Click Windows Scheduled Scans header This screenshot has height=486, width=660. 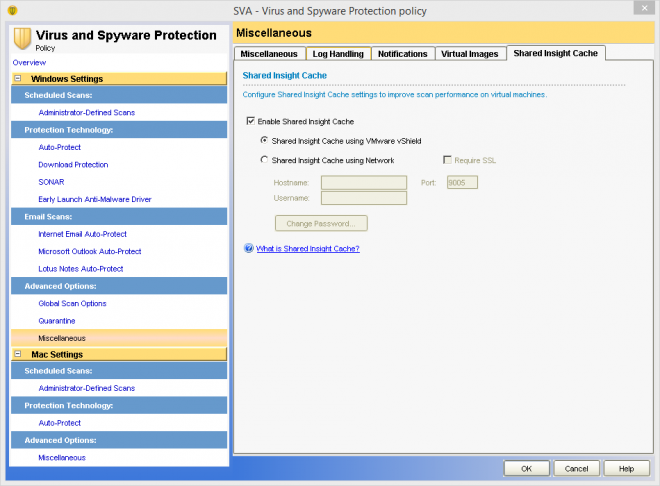pyautogui.click(x=119, y=95)
